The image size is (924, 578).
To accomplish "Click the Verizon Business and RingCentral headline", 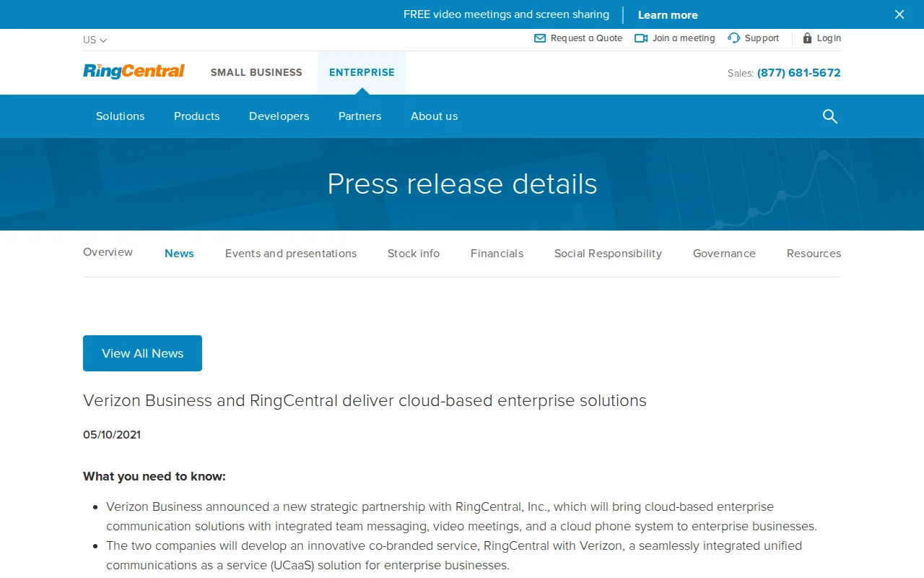I will (x=365, y=400).
